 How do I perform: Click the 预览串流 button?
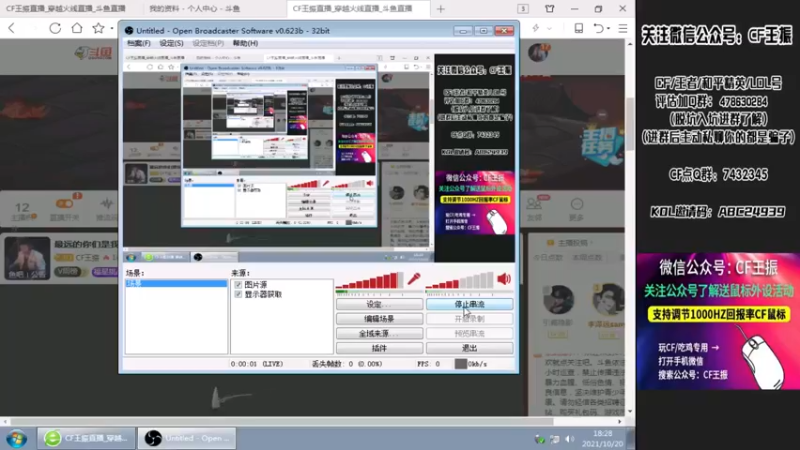pos(469,334)
